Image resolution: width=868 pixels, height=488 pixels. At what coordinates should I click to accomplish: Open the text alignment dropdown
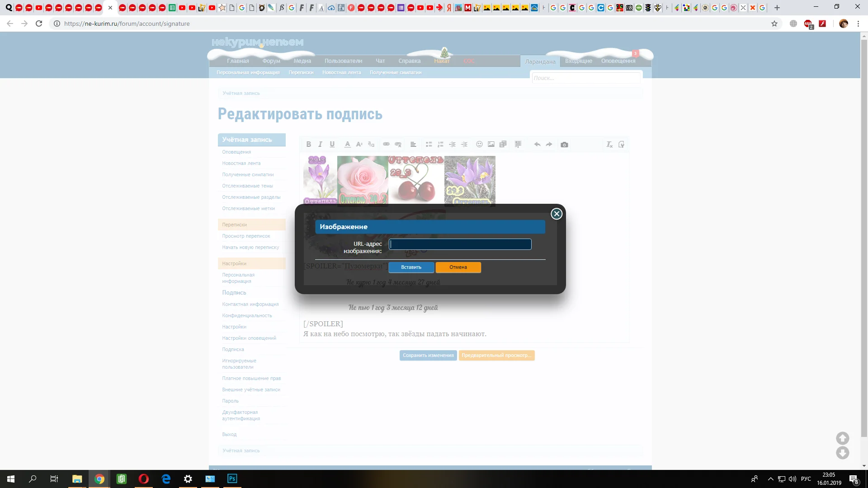tap(413, 145)
